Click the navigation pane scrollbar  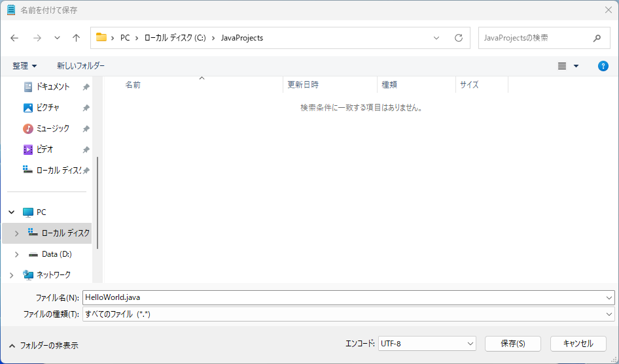tap(97, 203)
